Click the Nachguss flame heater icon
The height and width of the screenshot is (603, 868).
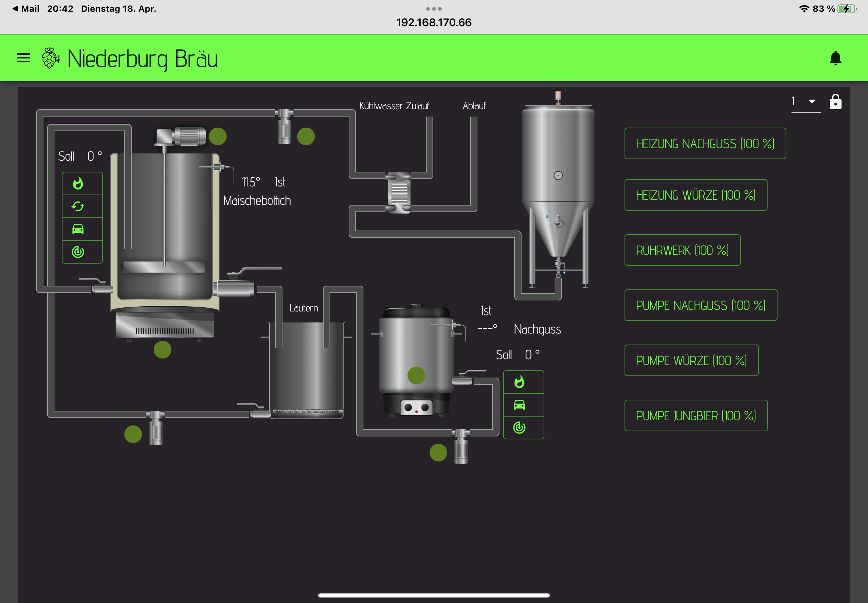pyautogui.click(x=519, y=382)
